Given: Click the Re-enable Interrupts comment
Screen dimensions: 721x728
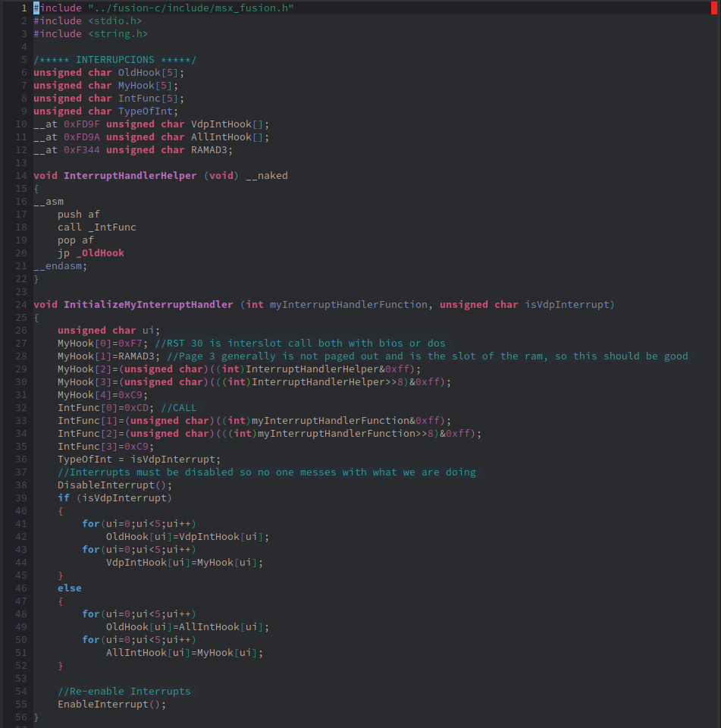Looking at the screenshot, I should pyautogui.click(x=124, y=692).
